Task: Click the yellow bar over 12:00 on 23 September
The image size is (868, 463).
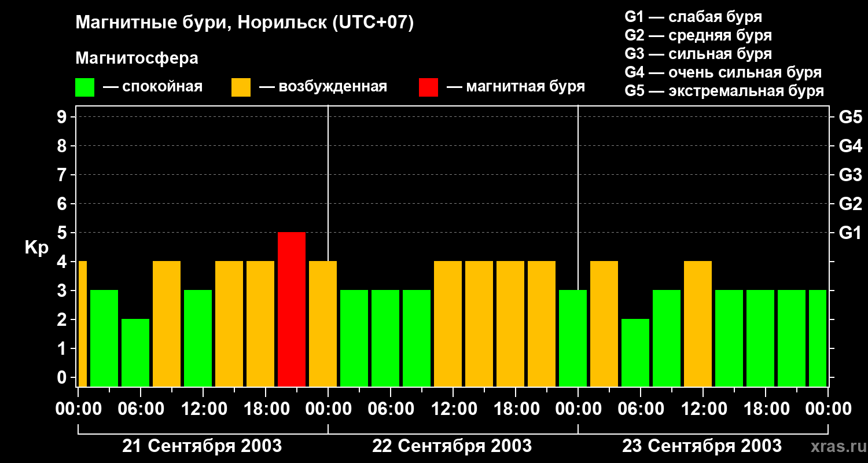Action: (x=698, y=324)
